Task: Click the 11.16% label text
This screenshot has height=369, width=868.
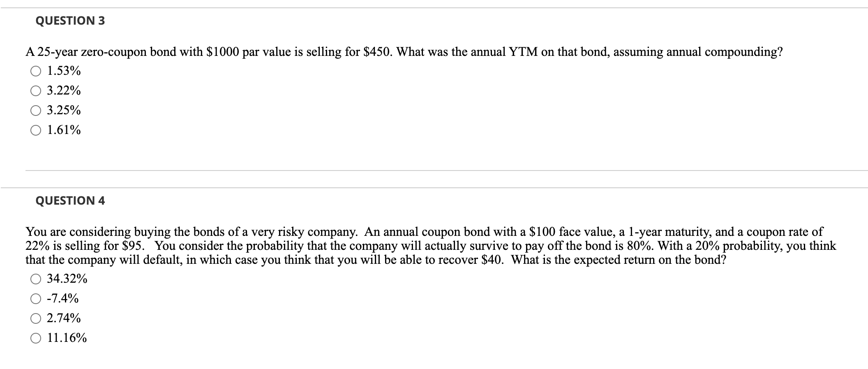Action: (67, 338)
